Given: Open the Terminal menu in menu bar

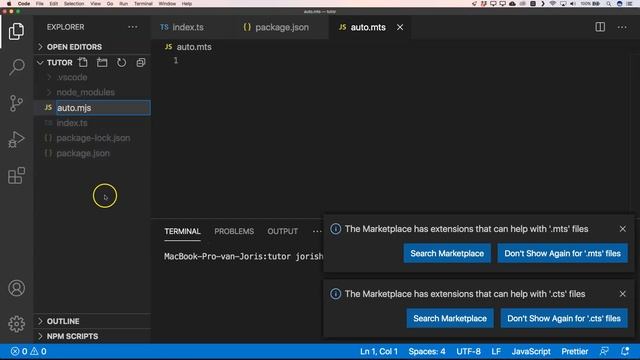Looking at the screenshot, I should (x=143, y=4).
